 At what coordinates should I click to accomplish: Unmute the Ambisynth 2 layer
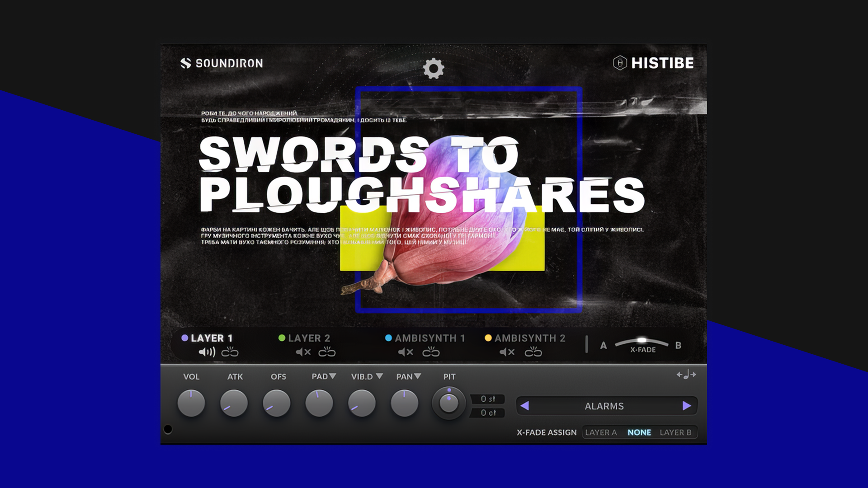click(506, 351)
